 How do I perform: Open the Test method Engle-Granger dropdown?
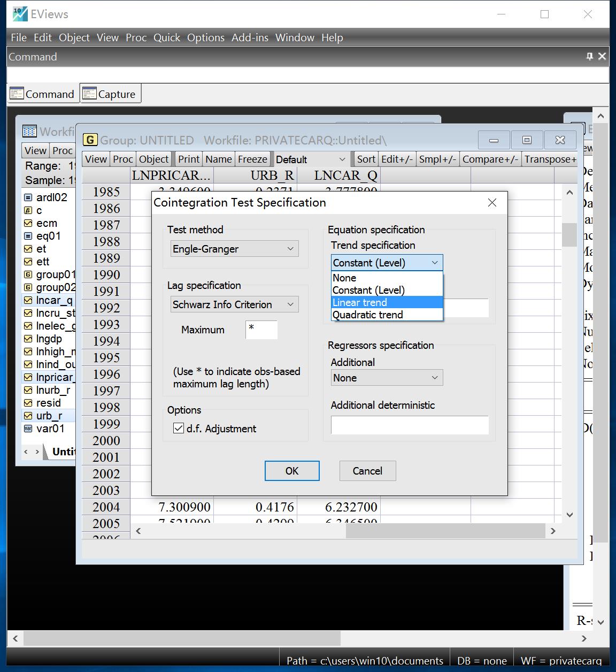click(x=234, y=249)
